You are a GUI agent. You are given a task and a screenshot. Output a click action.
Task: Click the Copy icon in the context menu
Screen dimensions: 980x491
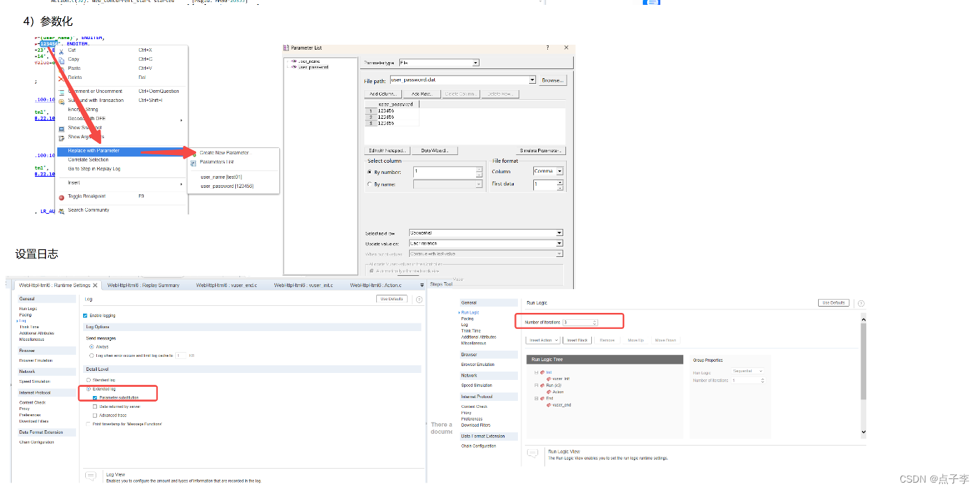pos(61,59)
